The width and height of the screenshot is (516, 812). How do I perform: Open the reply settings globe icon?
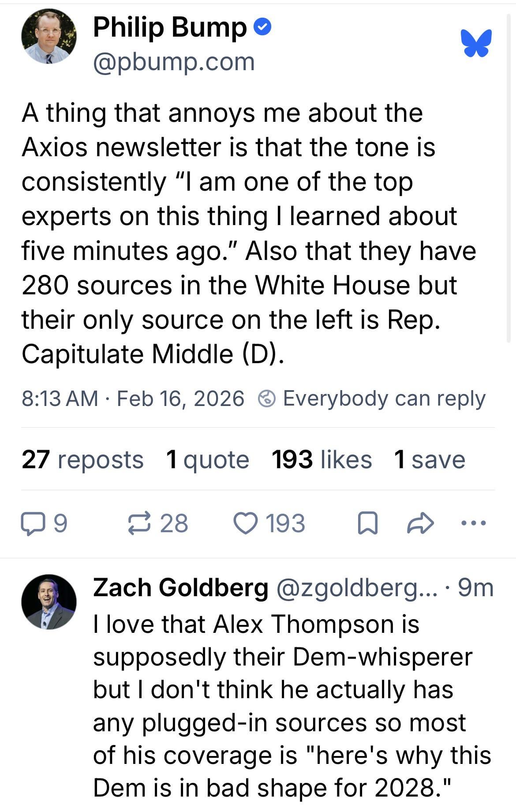tap(266, 399)
